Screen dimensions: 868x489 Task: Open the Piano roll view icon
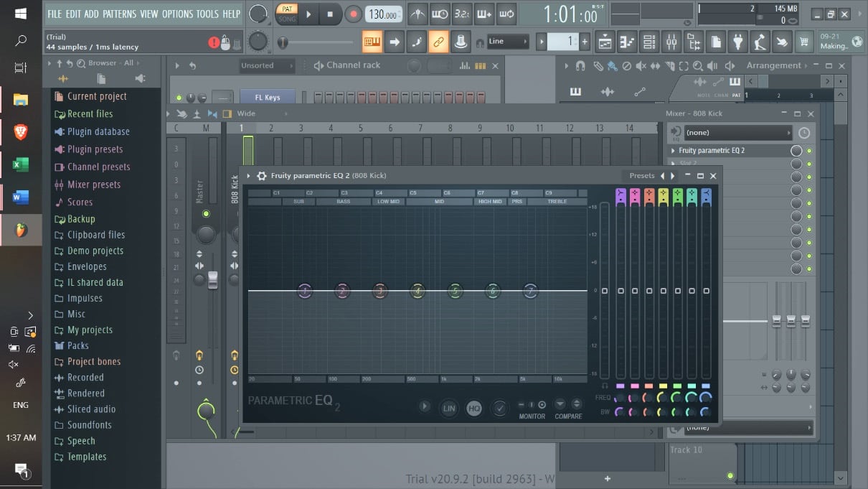(627, 42)
